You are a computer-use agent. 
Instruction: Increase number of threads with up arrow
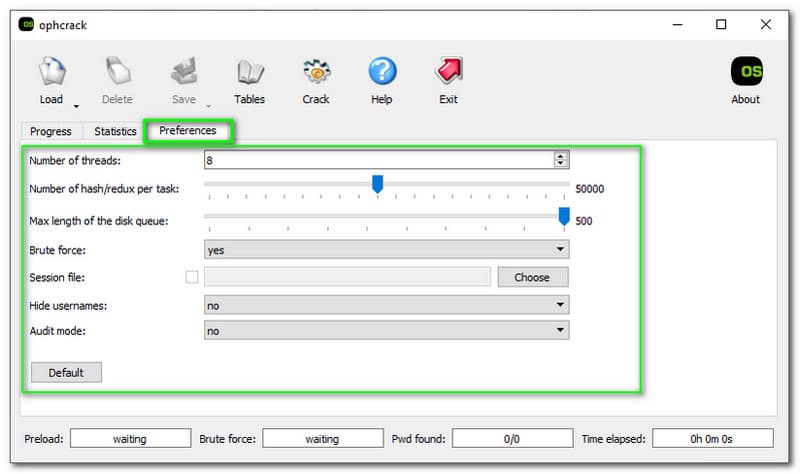(561, 156)
